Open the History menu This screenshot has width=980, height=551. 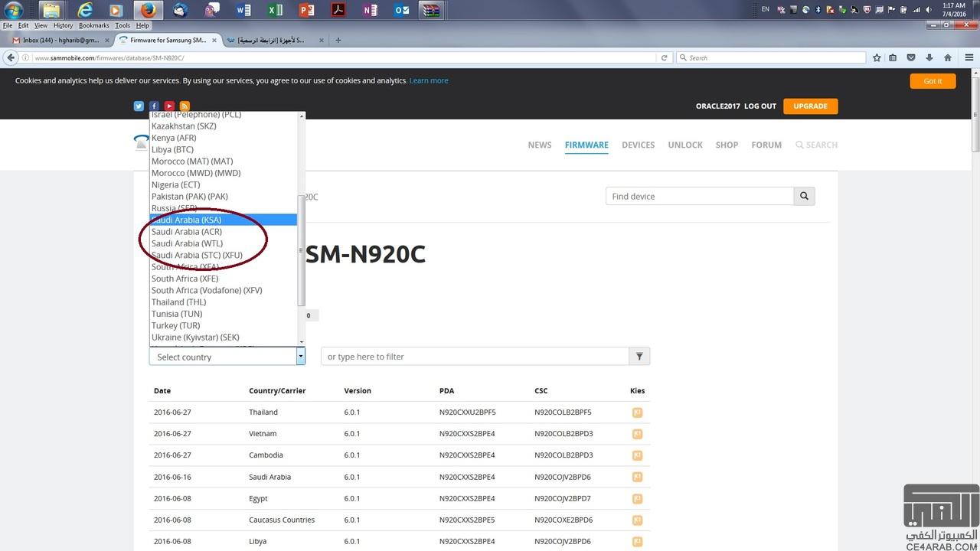(x=63, y=25)
